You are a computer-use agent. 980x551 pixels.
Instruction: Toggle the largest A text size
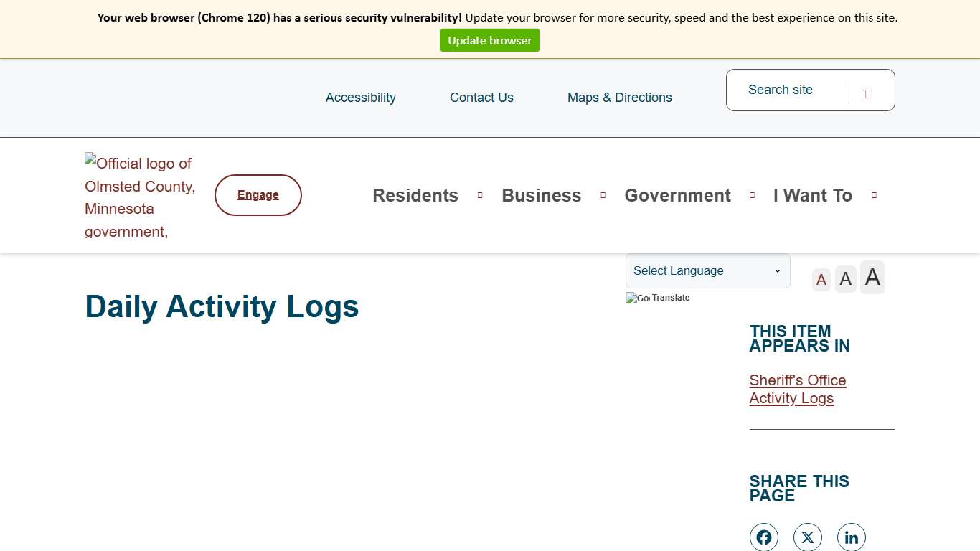[x=872, y=277]
